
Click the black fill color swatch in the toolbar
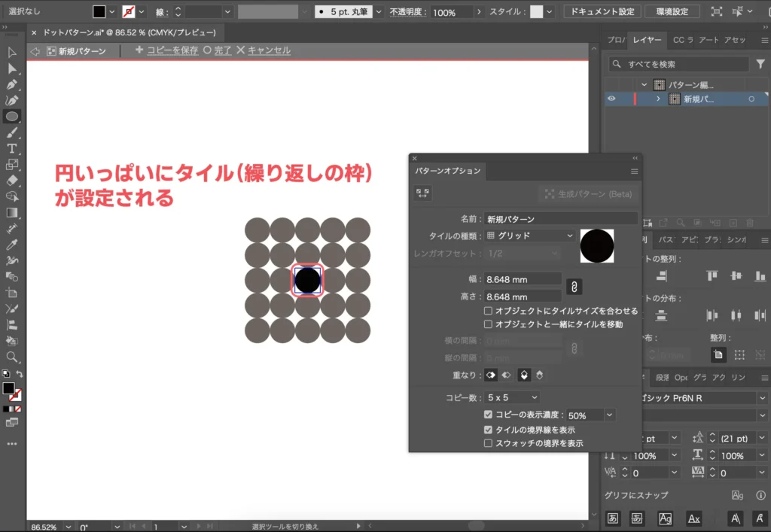(x=10, y=390)
